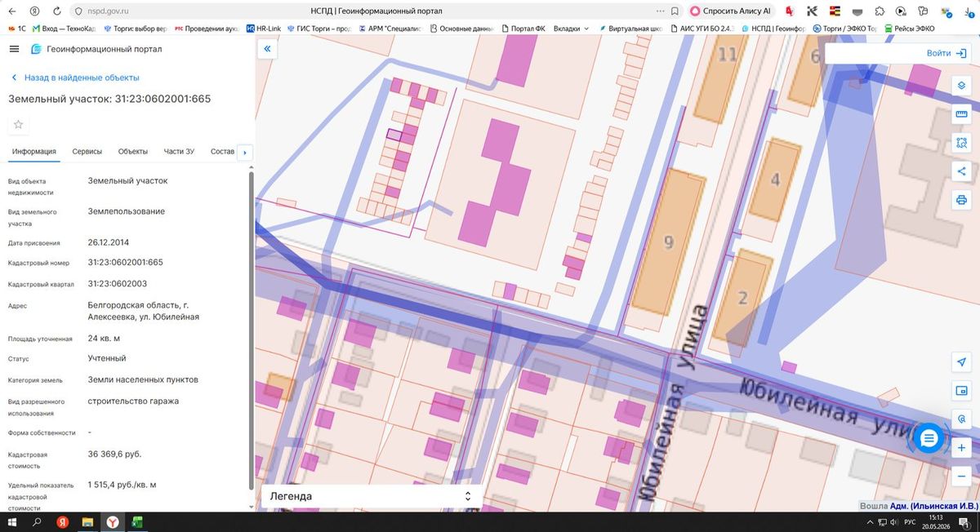Open the Части ЗУ tab
Image resolution: width=980 pixels, height=532 pixels.
pyautogui.click(x=179, y=152)
